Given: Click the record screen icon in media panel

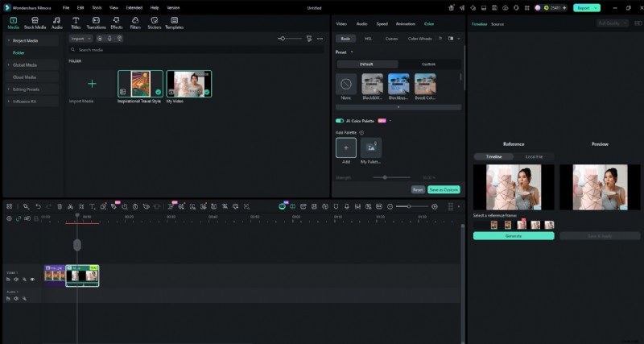Looking at the screenshot, I should coord(100,38).
